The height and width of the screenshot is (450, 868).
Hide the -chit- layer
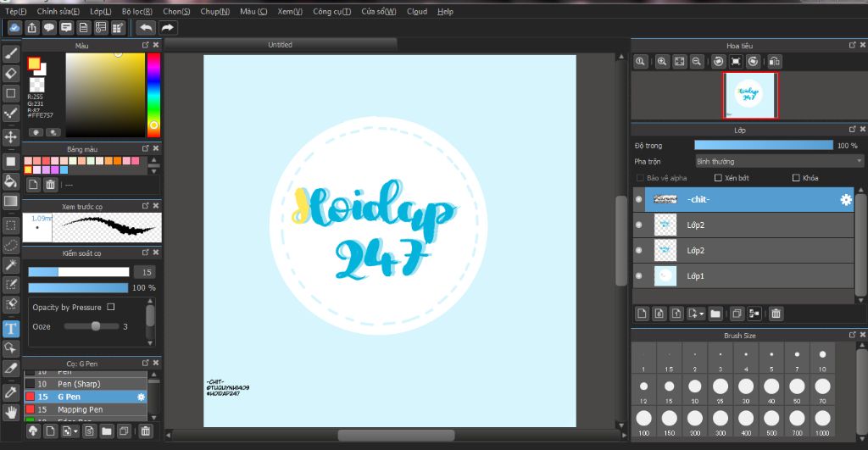coord(639,199)
